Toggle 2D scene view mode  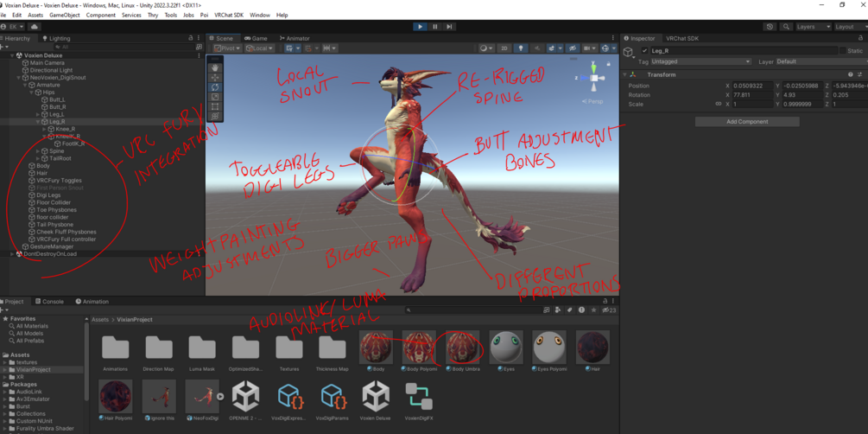click(504, 48)
